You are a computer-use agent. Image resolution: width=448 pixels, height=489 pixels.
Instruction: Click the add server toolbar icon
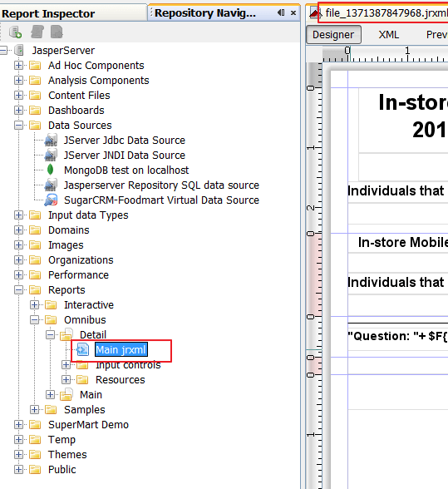(x=15, y=32)
